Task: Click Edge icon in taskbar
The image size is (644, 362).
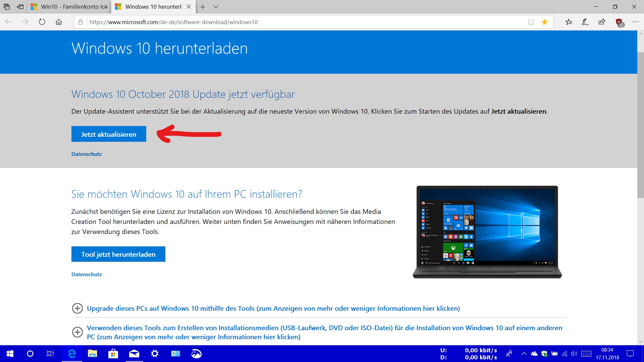Action: click(x=72, y=354)
